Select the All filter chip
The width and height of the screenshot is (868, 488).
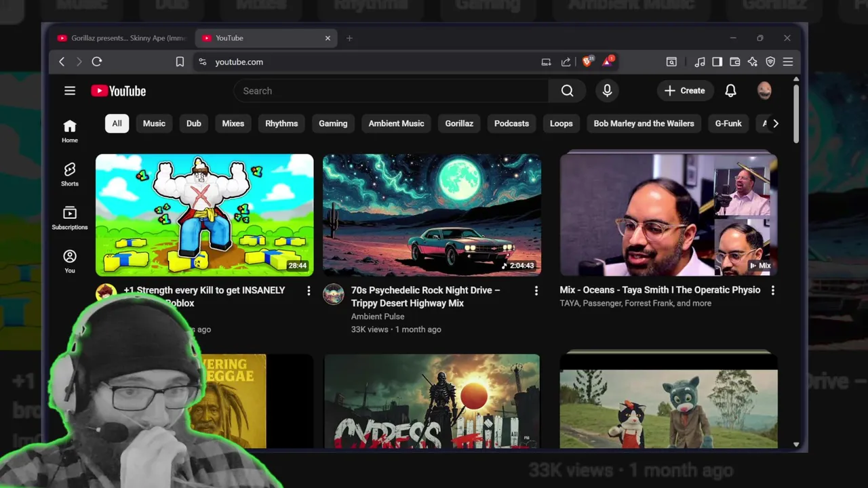click(x=117, y=123)
